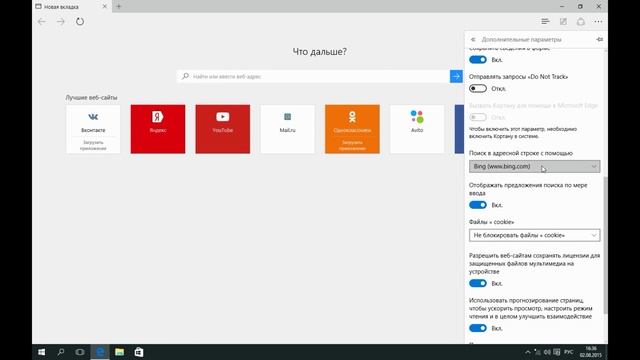Pin the settings panel with pin icon
Screen dimensions: 640x360
(599, 40)
